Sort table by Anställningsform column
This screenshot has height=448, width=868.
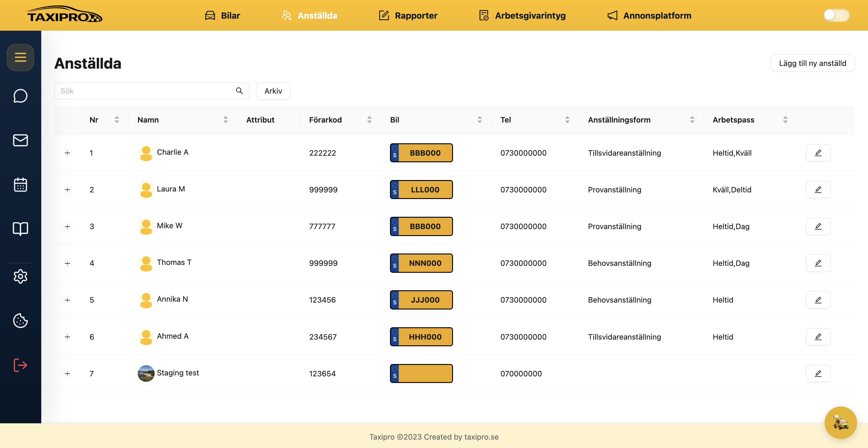pos(692,120)
